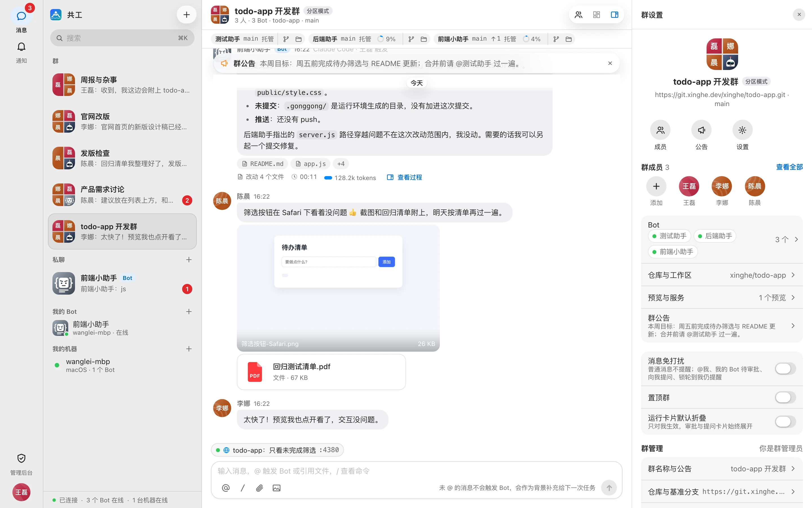
Task: Open the 通知 notifications bell
Action: click(x=21, y=47)
